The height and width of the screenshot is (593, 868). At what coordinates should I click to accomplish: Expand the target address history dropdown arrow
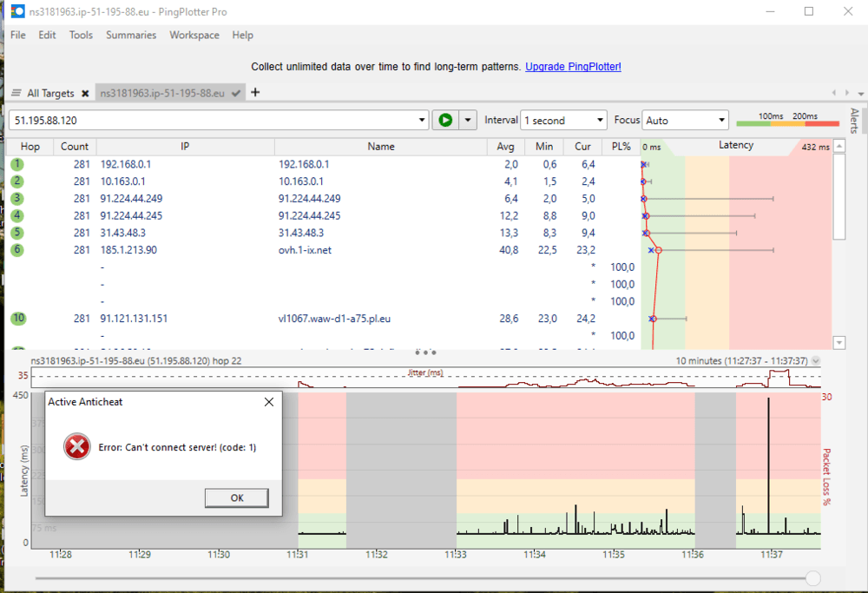(422, 121)
